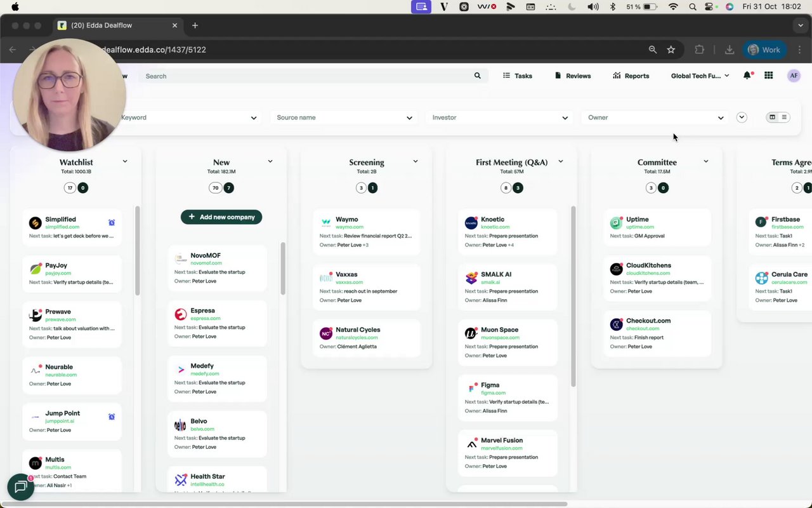The width and height of the screenshot is (812, 508).
Task: Click the PayJoy company logo
Action: (36, 269)
